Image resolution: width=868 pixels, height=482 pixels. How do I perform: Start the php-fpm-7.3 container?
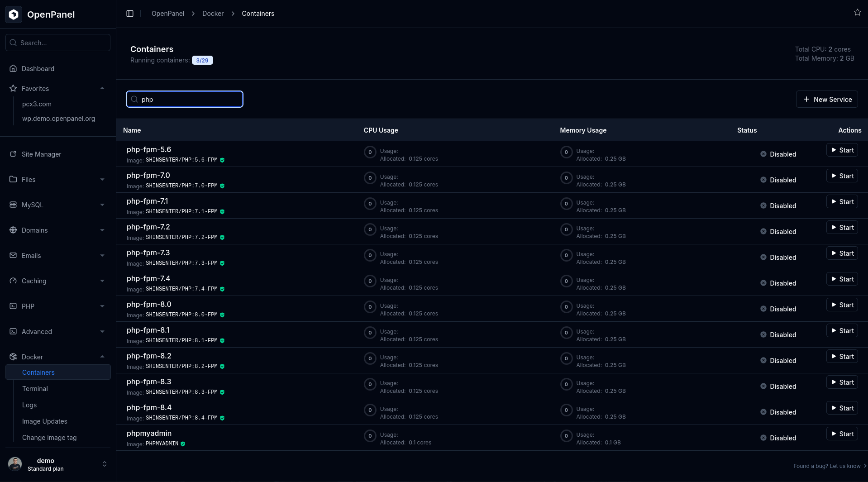click(x=842, y=253)
